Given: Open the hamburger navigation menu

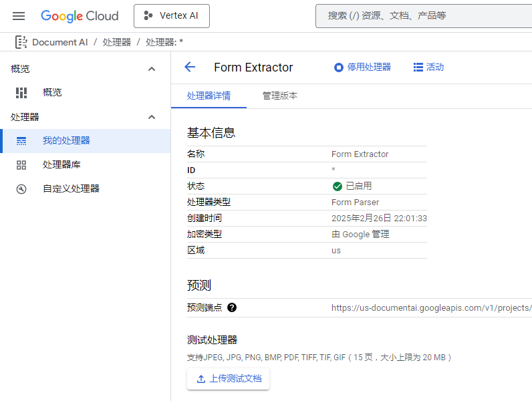Looking at the screenshot, I should click(x=19, y=16).
